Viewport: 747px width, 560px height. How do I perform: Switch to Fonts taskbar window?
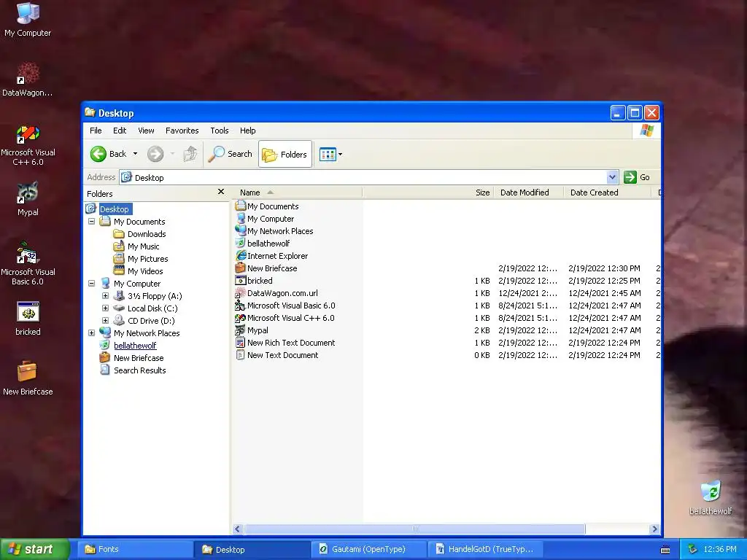(x=134, y=549)
